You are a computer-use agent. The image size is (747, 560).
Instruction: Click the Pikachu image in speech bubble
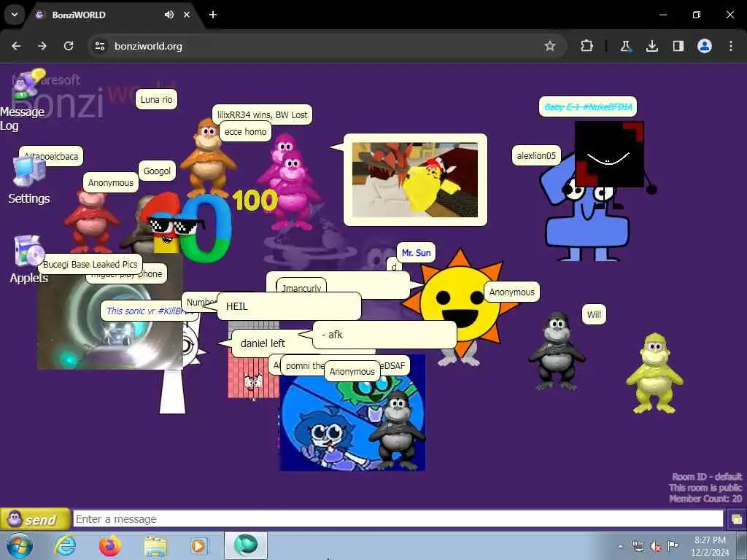pyautogui.click(x=415, y=180)
